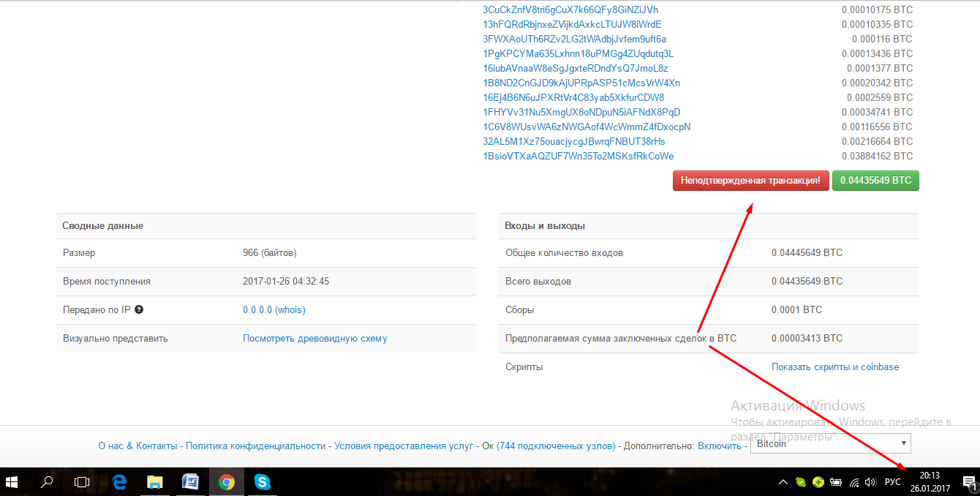Image resolution: width=980 pixels, height=496 pixels.
Task: Open О нас & Контакты footer link
Action: coord(137,446)
